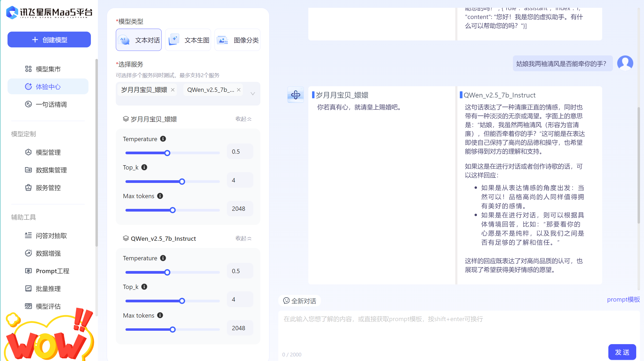Viewport: 644px width, 361px height.
Task: Click the QWen_v2.5_7b_Instruct Top_k slider handle
Action: tap(182, 301)
